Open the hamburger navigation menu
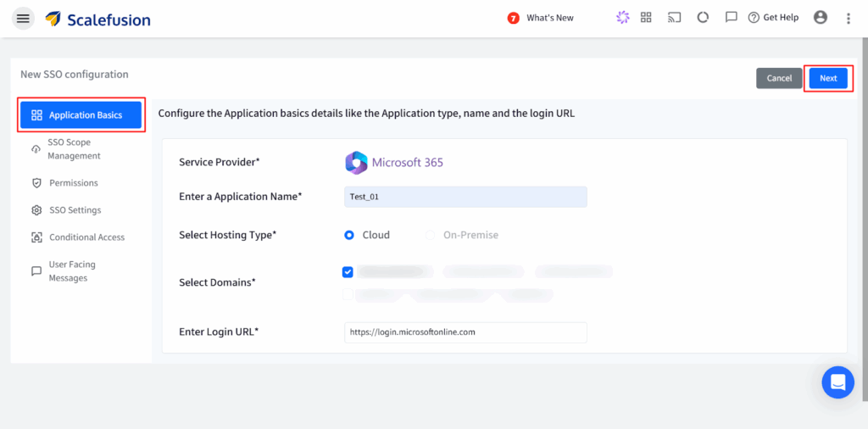The height and width of the screenshot is (429, 868). tap(23, 19)
